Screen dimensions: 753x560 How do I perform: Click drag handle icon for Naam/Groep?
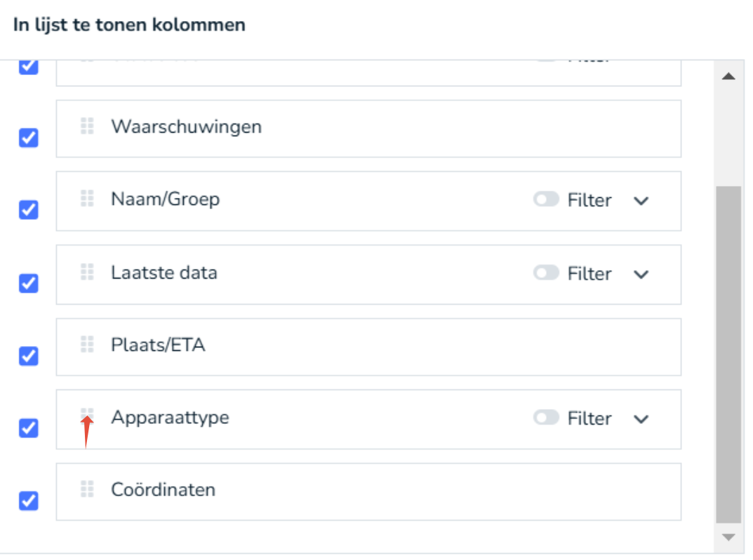[87, 199]
